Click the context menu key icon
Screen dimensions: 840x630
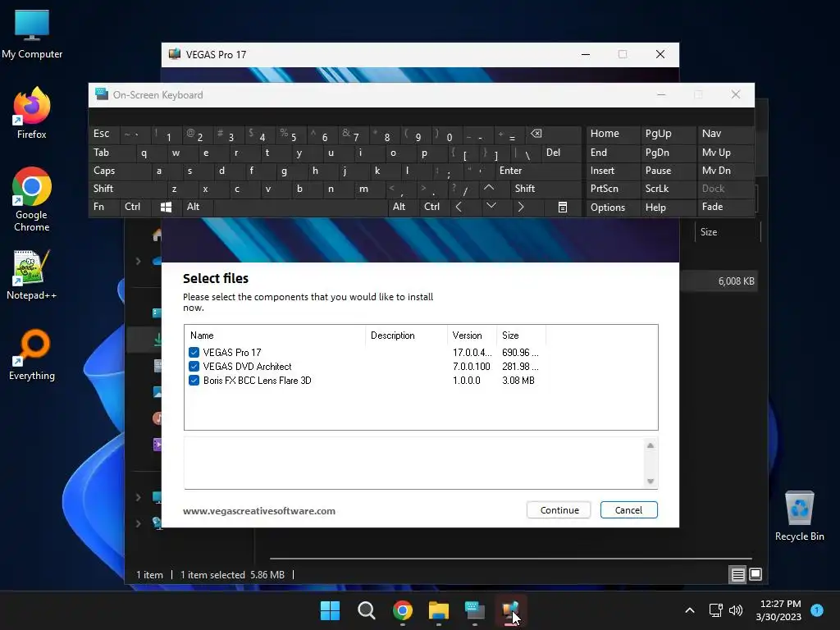(563, 207)
